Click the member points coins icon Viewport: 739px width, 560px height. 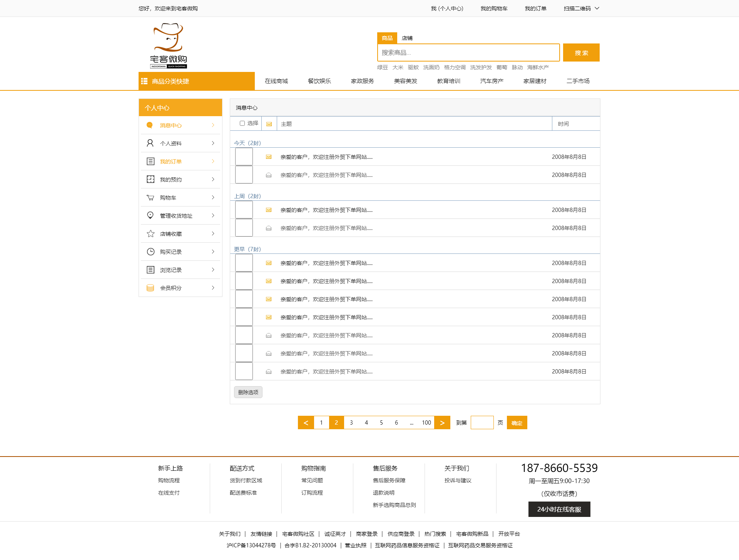150,288
